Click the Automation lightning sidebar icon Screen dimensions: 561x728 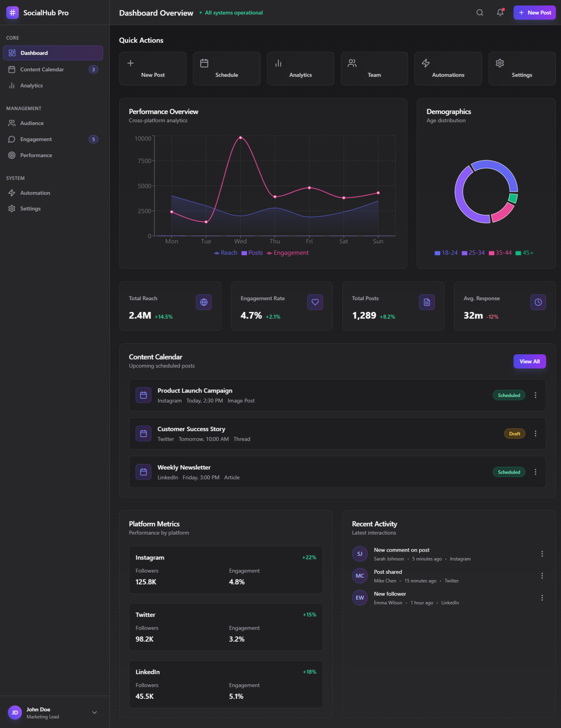coord(12,193)
